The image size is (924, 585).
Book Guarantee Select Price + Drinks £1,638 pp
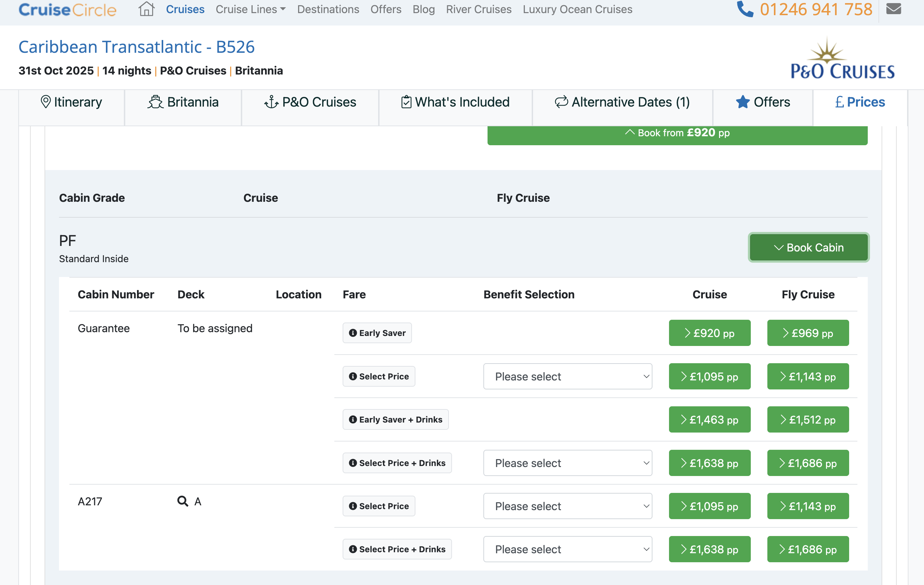point(709,463)
